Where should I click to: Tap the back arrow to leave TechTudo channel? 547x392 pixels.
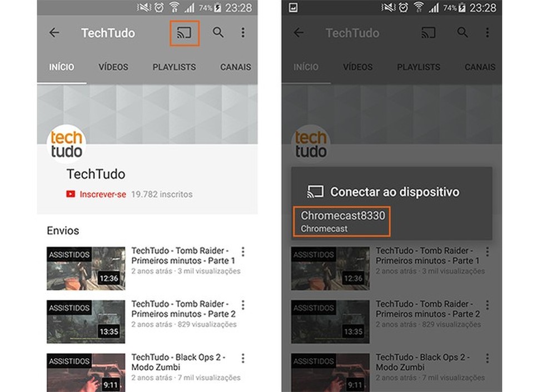point(53,33)
